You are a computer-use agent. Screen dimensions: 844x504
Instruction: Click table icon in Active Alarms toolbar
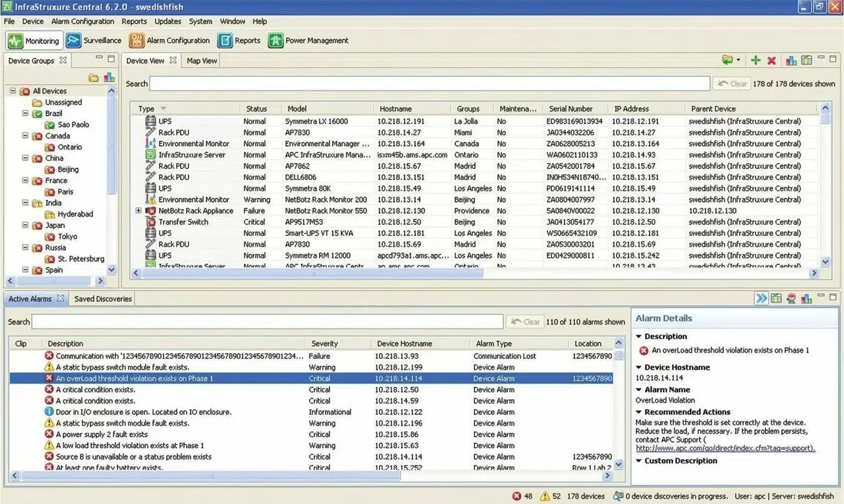click(x=776, y=298)
